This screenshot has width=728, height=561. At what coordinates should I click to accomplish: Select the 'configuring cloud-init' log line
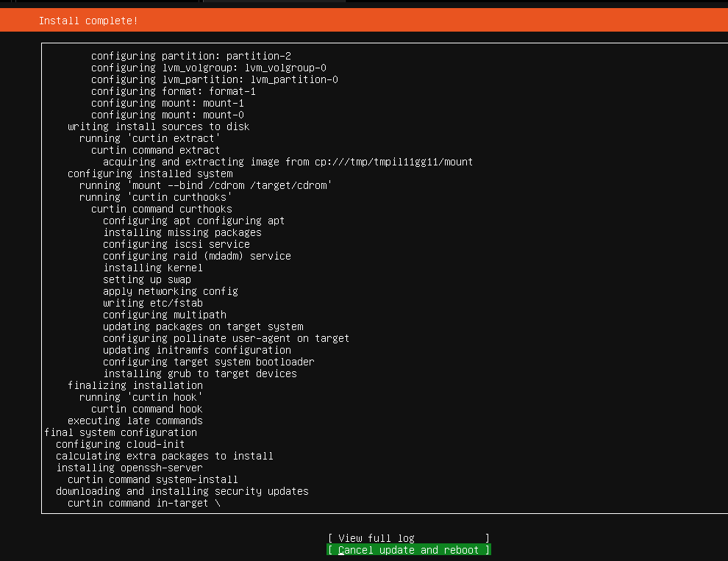click(121, 444)
